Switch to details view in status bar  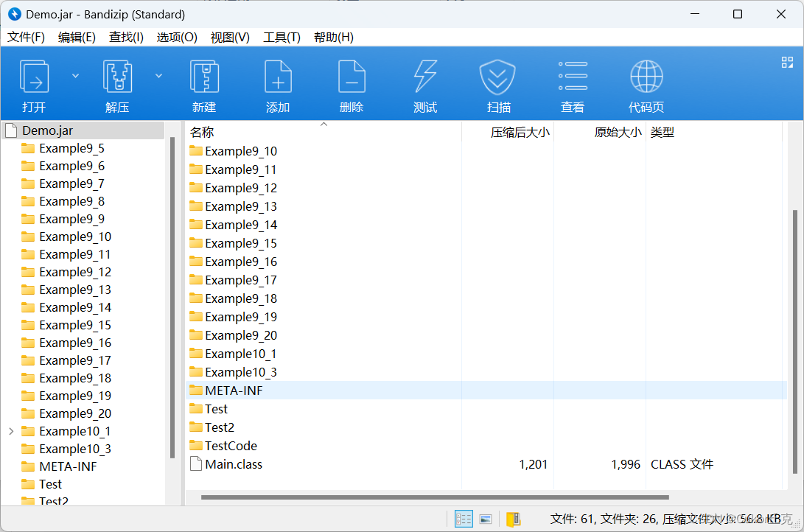[x=464, y=519]
